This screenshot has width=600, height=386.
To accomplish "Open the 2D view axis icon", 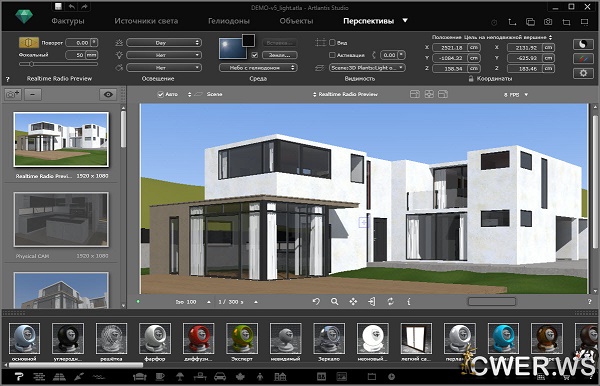I will tap(512, 22).
